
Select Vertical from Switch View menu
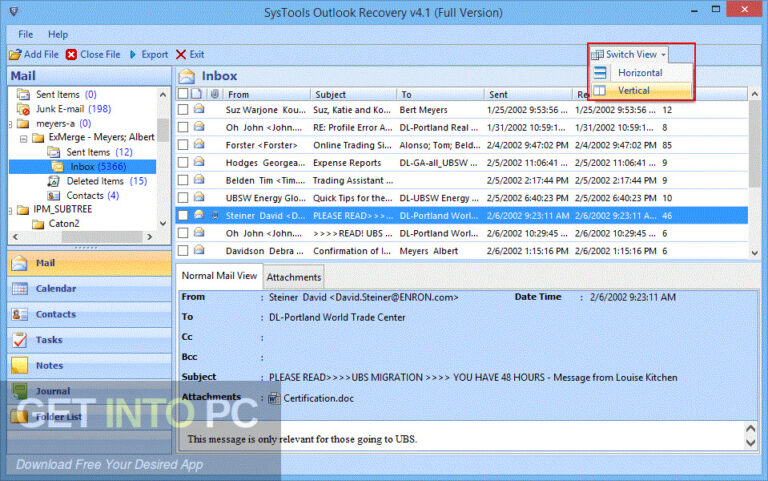[x=642, y=91]
